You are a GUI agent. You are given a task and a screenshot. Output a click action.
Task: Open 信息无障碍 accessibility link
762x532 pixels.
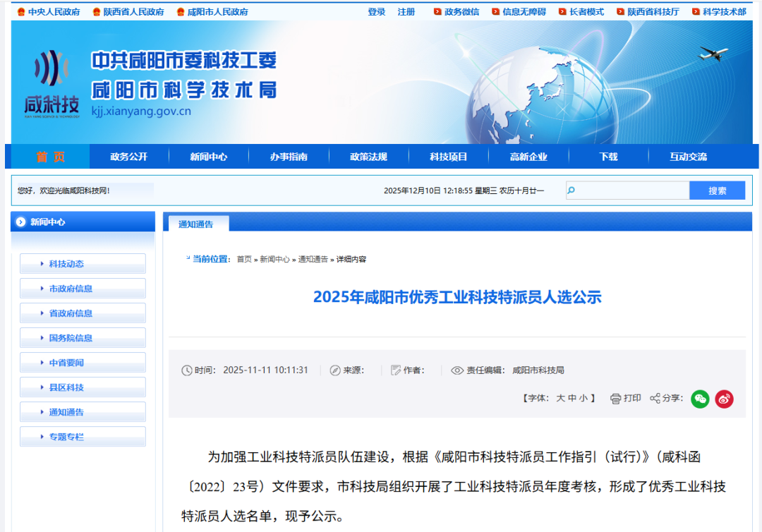519,12
